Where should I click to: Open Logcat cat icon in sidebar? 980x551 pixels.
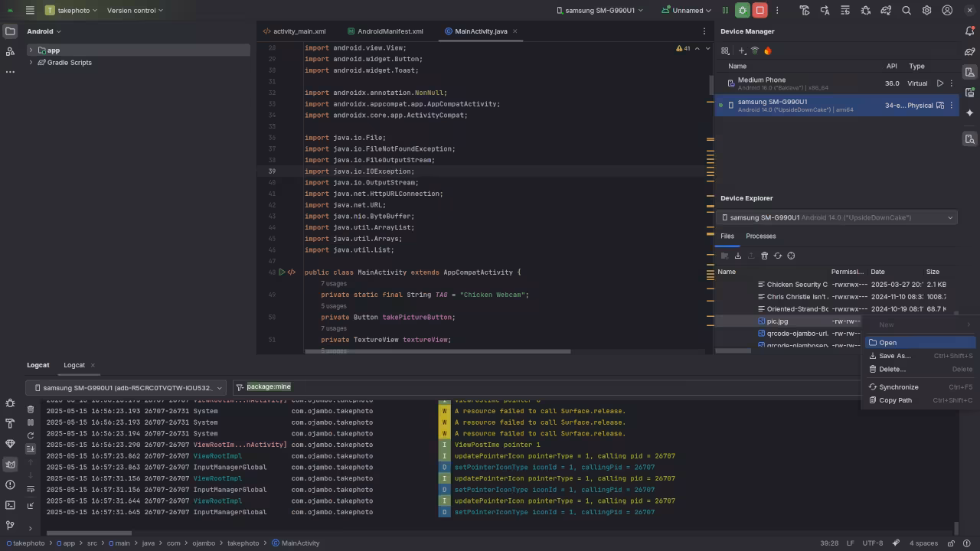pyautogui.click(x=10, y=464)
